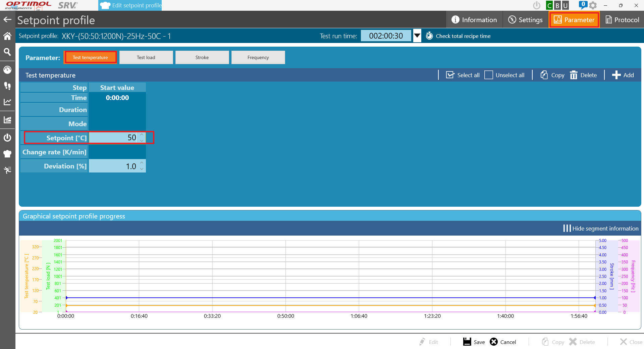The width and height of the screenshot is (644, 349).
Task: Click the Edit setpoint profile chef hat tab
Action: coord(130,5)
